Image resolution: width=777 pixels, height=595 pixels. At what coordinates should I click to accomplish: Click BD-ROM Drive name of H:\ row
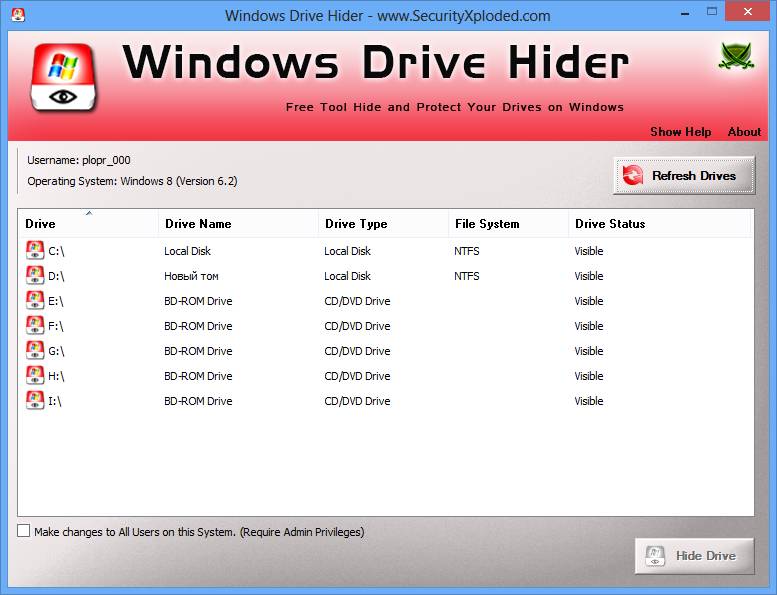(198, 376)
